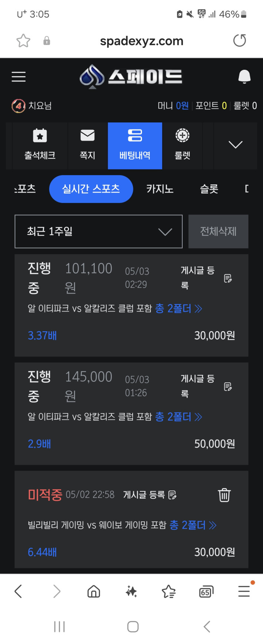Select the 베팅내역 menu item

(x=135, y=145)
